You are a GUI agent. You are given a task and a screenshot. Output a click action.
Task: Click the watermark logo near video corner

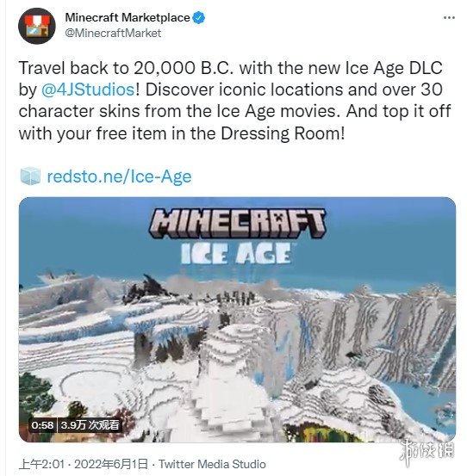click(427, 451)
